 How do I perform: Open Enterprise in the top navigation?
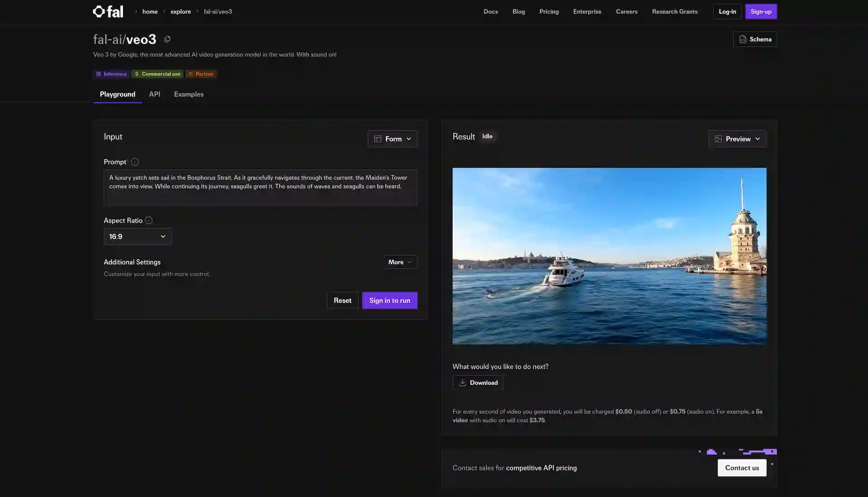tap(587, 11)
